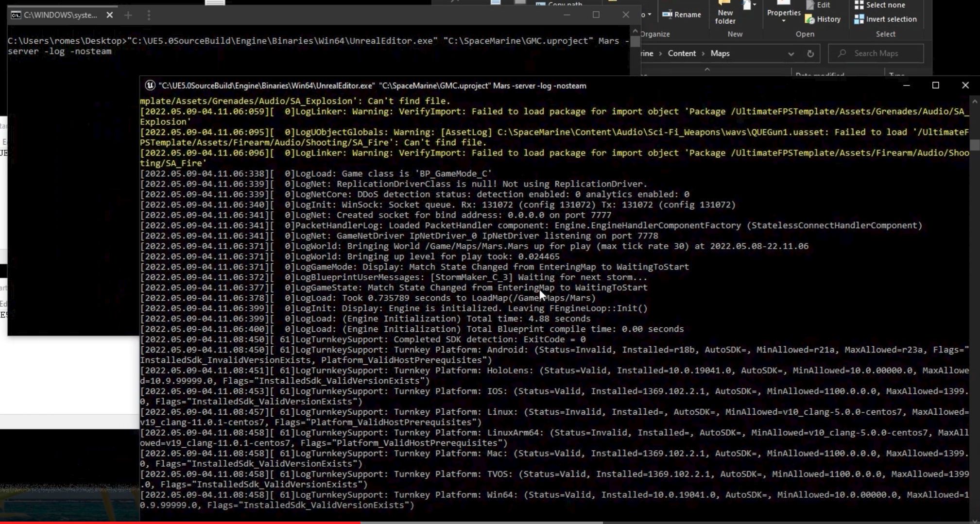
Task: Click the line "Created socket for bind address"
Action: [x=376, y=215]
